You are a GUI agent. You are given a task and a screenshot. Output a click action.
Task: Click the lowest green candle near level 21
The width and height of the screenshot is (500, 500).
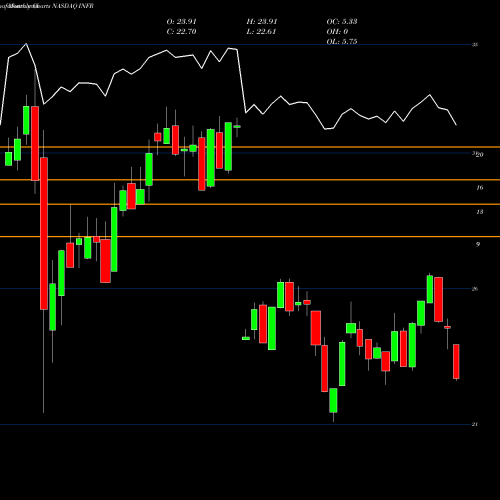(333, 400)
